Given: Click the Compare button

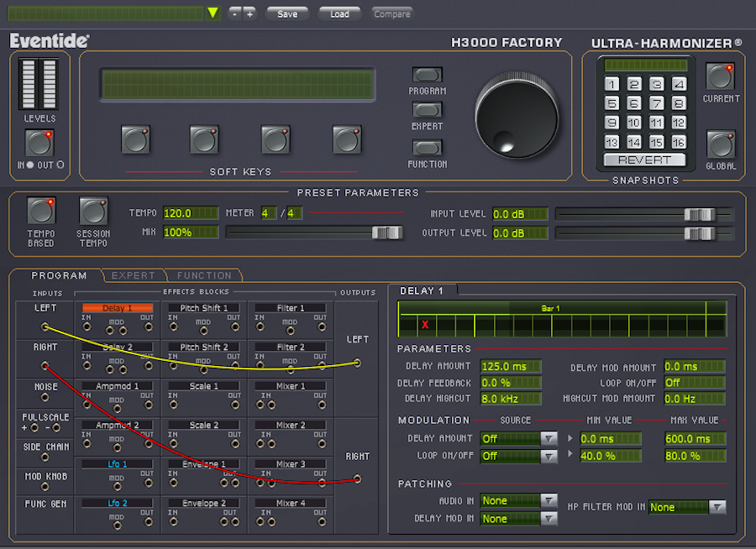Looking at the screenshot, I should coord(392,14).
